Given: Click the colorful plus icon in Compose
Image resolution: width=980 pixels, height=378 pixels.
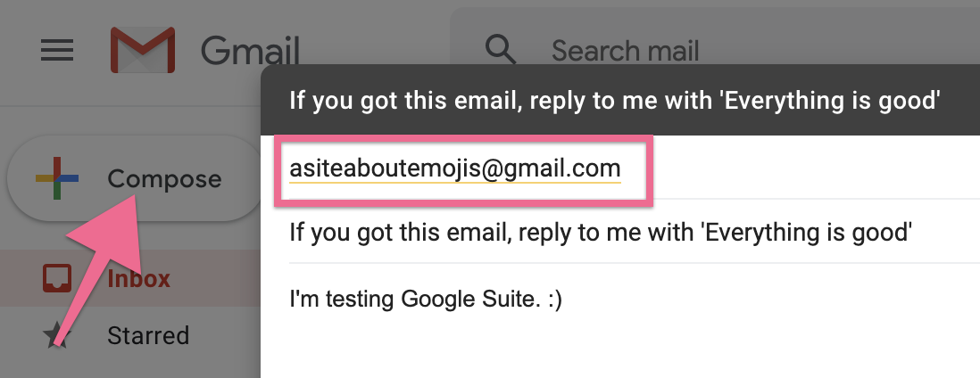Looking at the screenshot, I should 57,179.
